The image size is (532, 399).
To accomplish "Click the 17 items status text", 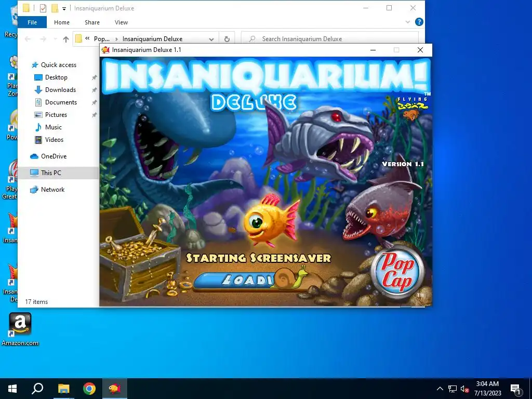I will tap(36, 302).
